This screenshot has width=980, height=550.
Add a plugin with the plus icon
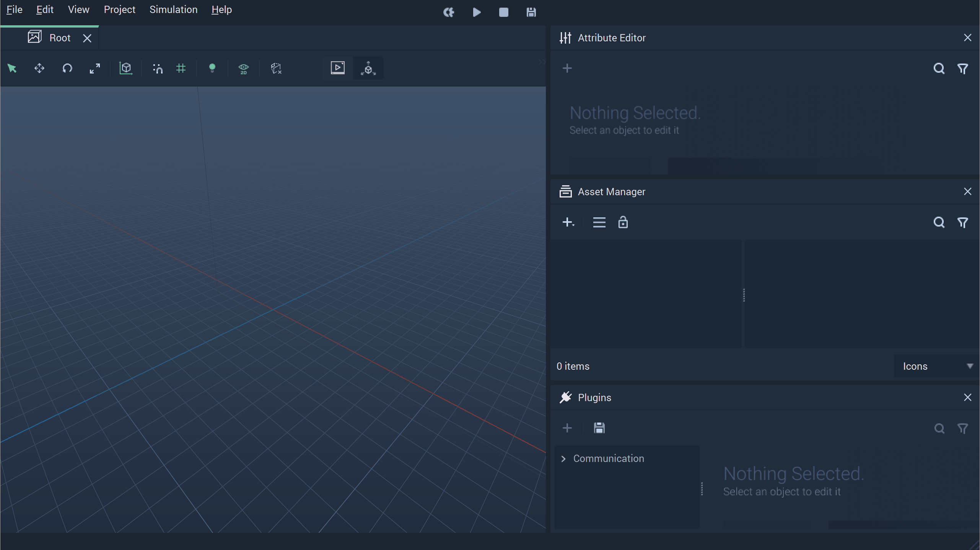pos(567,428)
